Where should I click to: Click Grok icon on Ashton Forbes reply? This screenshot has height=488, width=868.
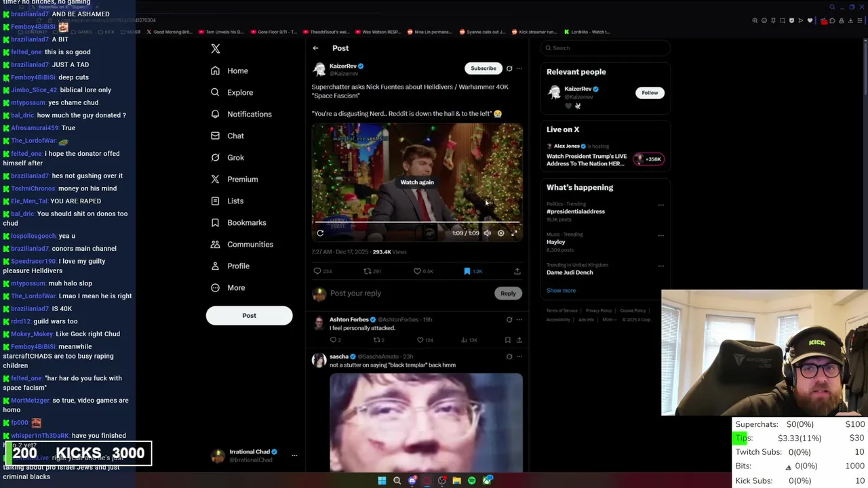(x=509, y=320)
